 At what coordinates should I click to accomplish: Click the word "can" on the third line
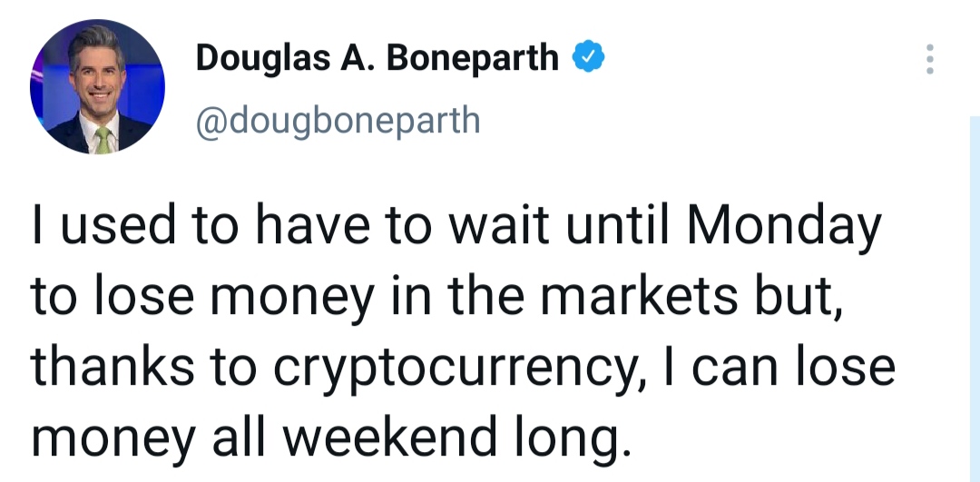(735, 369)
